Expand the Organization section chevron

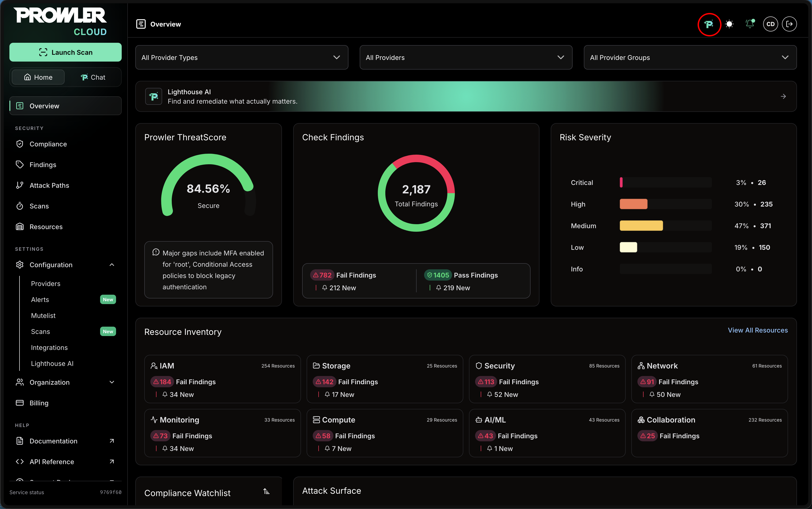[112, 382]
